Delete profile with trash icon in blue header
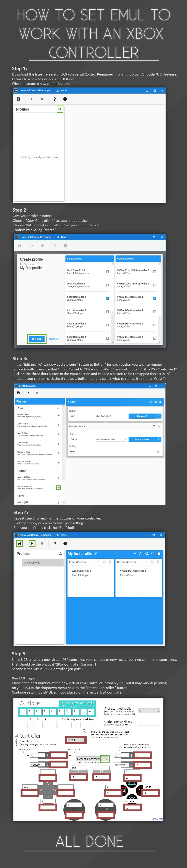Image resolution: width=187 pixels, height=868 pixels. [x=159, y=553]
